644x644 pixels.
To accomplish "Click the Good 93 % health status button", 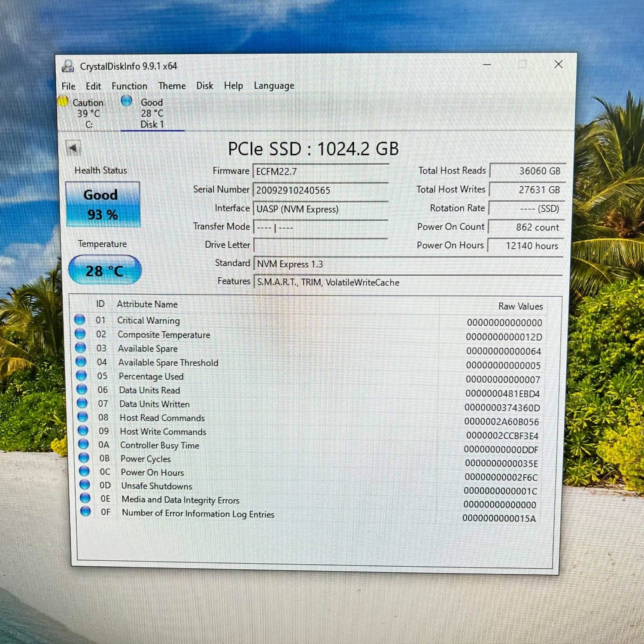I will (103, 204).
